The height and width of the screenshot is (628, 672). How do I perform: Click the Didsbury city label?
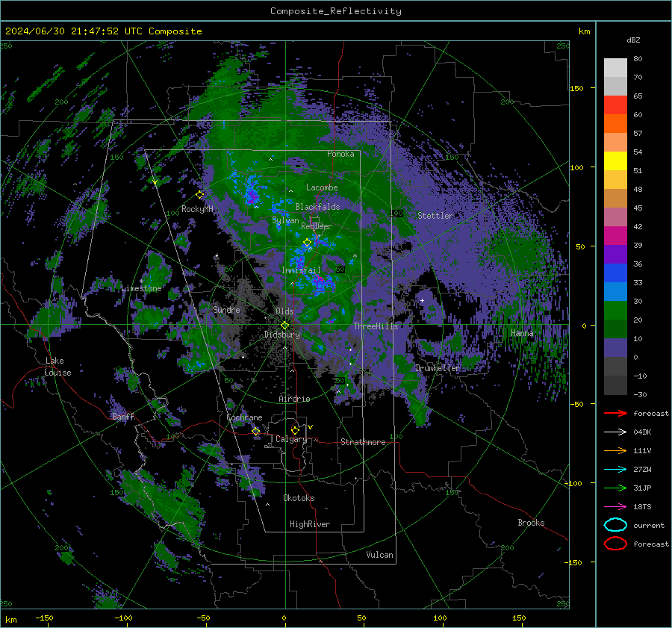tap(282, 335)
